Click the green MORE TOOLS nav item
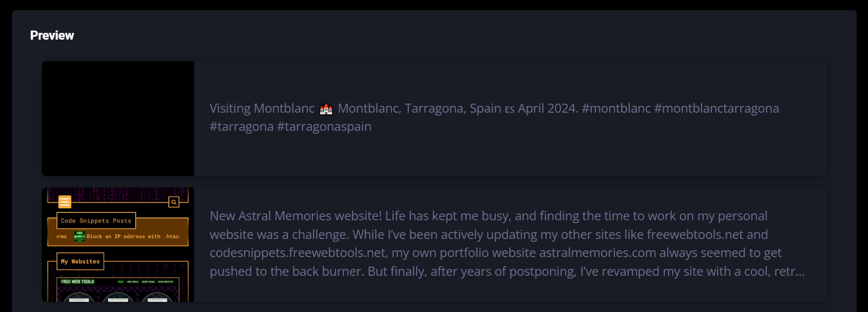Screen dimensions: 868x312 [148, 281]
